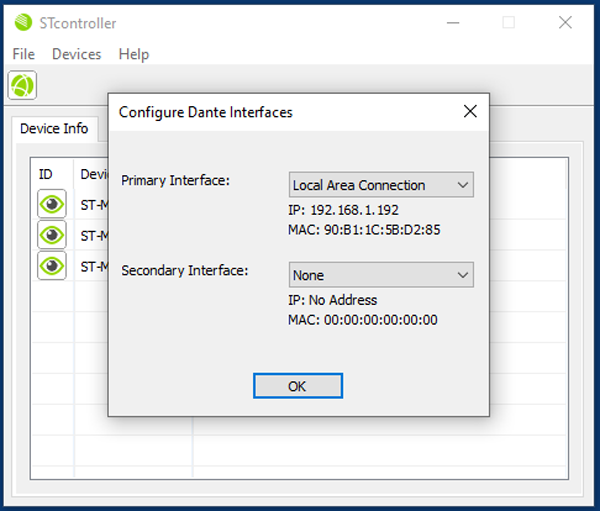Image resolution: width=600 pixels, height=511 pixels.
Task: Open the Help menu
Action: 133,54
